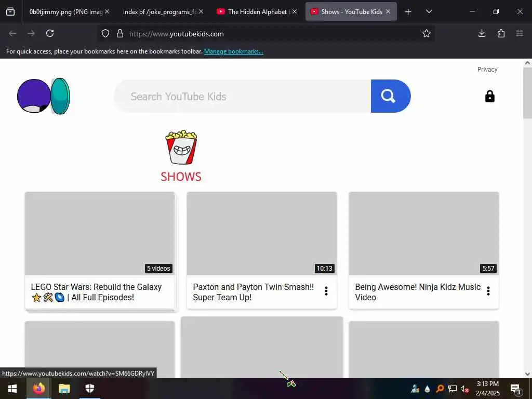Close The Hidden Alphabet tab
This screenshot has height=399, width=532.
tap(295, 11)
